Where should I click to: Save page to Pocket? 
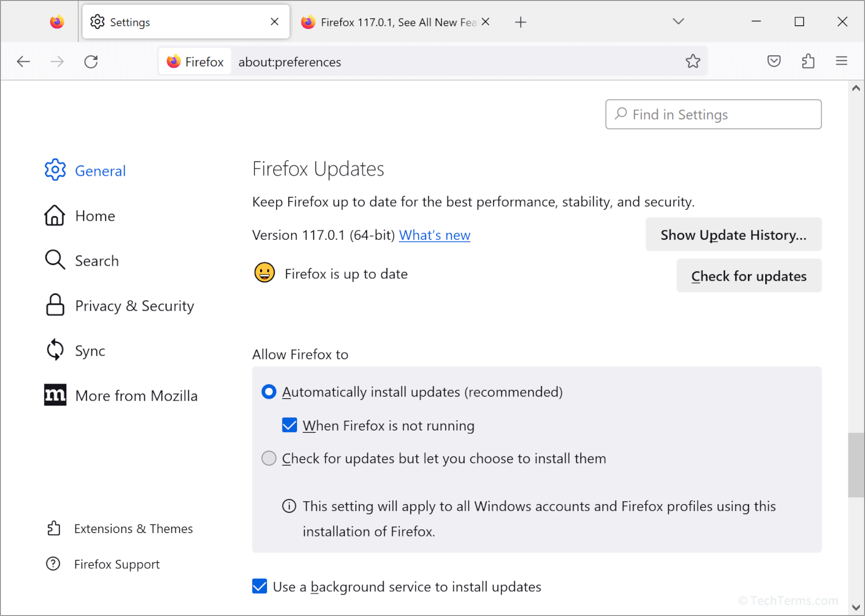[x=773, y=61]
